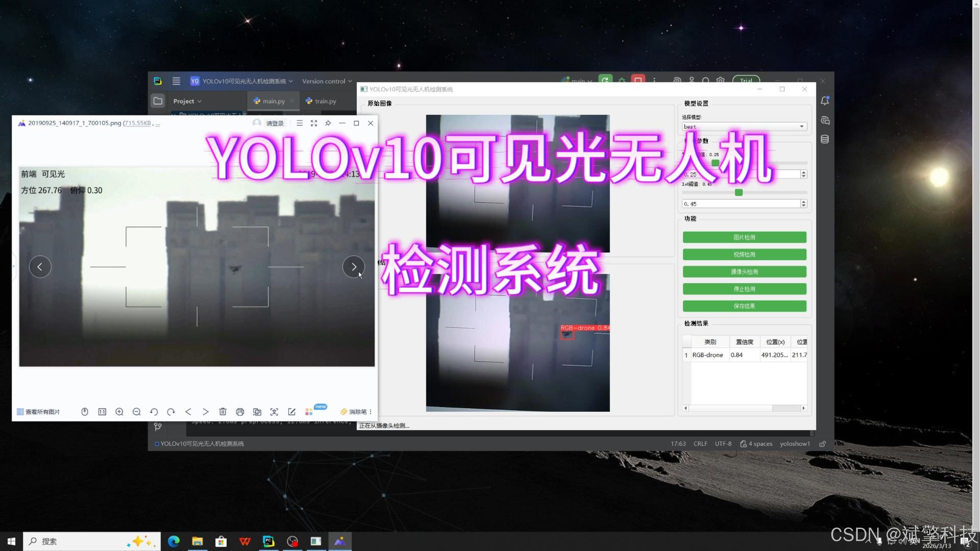Open the text recognition (OCR) tool
This screenshot has width=980, height=551.
coord(274,412)
